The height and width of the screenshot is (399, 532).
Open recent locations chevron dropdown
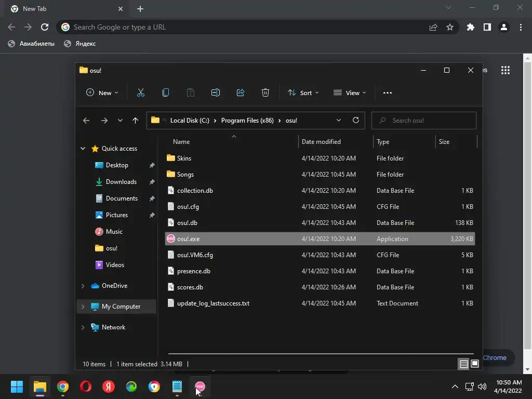click(x=120, y=121)
